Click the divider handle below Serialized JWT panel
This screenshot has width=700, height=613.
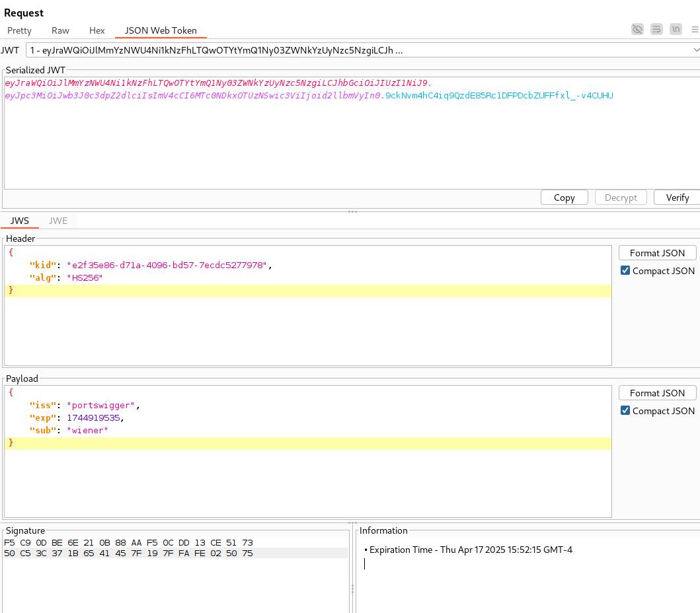click(x=352, y=211)
